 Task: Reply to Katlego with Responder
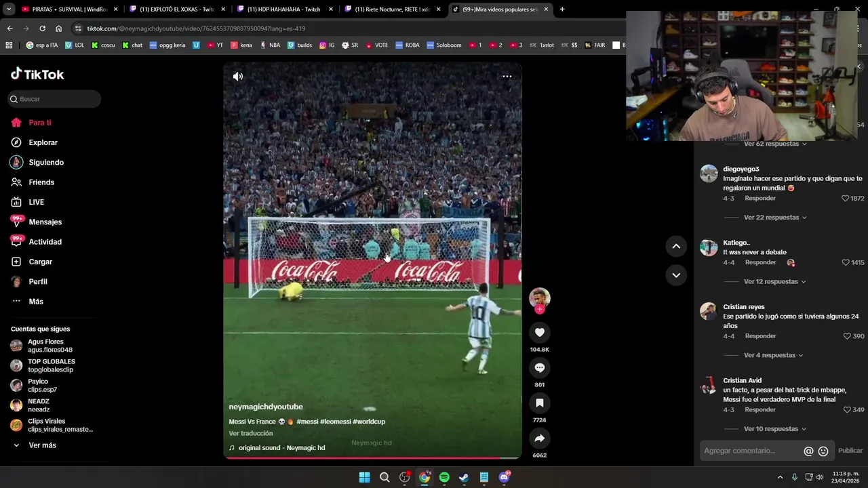point(760,262)
